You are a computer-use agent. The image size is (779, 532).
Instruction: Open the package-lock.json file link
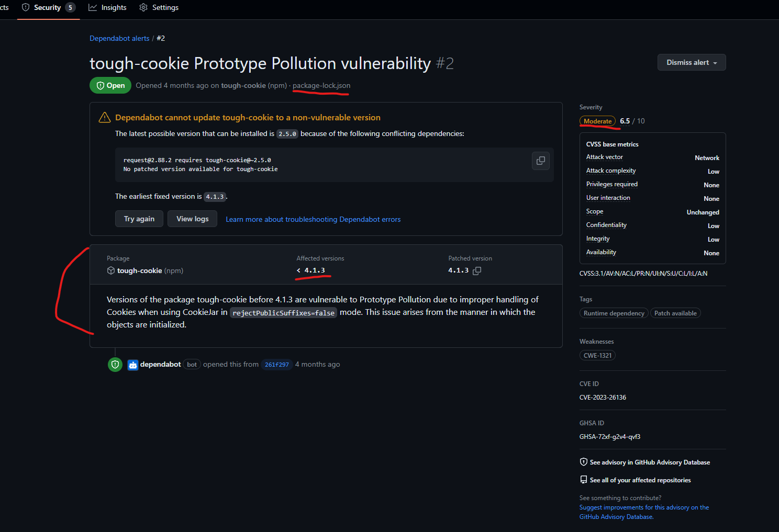click(321, 85)
